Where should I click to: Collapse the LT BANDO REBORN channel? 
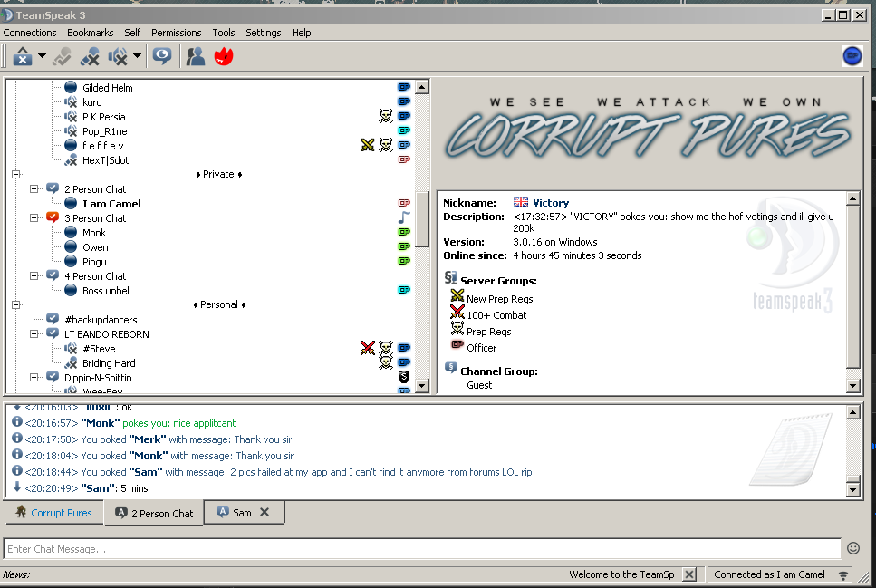34,333
